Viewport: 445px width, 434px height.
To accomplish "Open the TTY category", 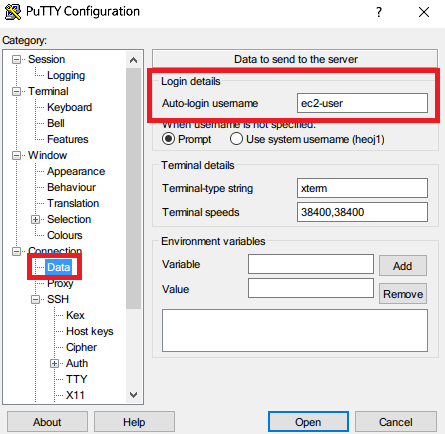I will tap(76, 379).
